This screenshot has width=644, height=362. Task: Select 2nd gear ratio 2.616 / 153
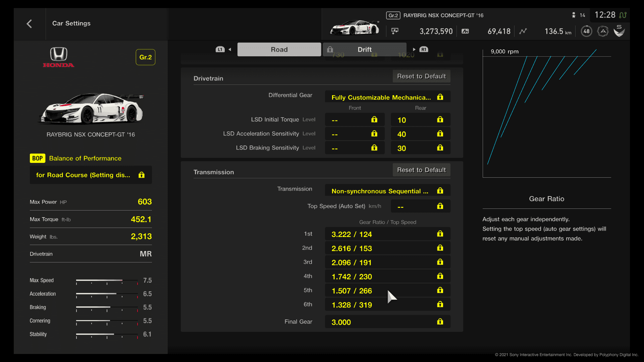click(387, 248)
